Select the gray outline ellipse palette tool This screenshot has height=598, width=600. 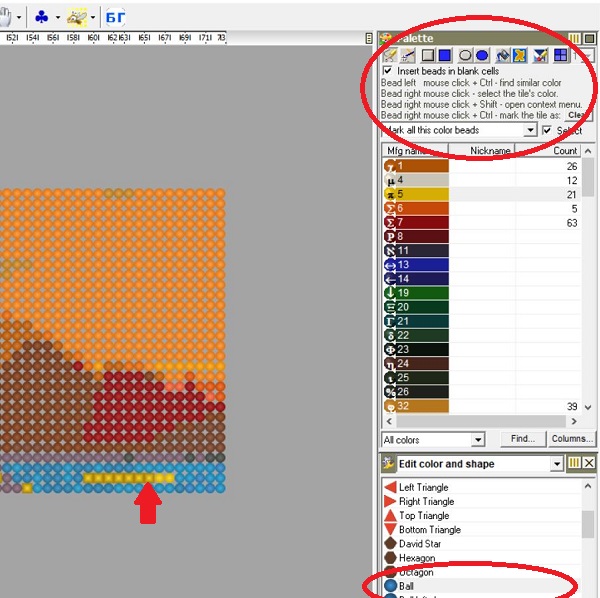tap(465, 55)
